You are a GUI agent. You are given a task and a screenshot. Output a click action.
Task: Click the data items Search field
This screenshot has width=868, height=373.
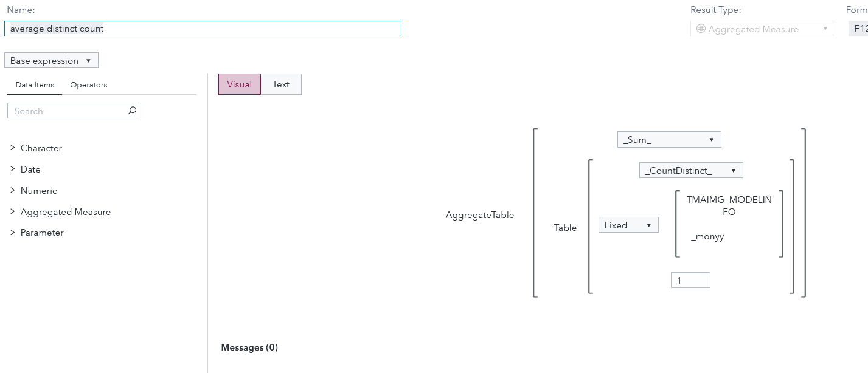[68, 111]
